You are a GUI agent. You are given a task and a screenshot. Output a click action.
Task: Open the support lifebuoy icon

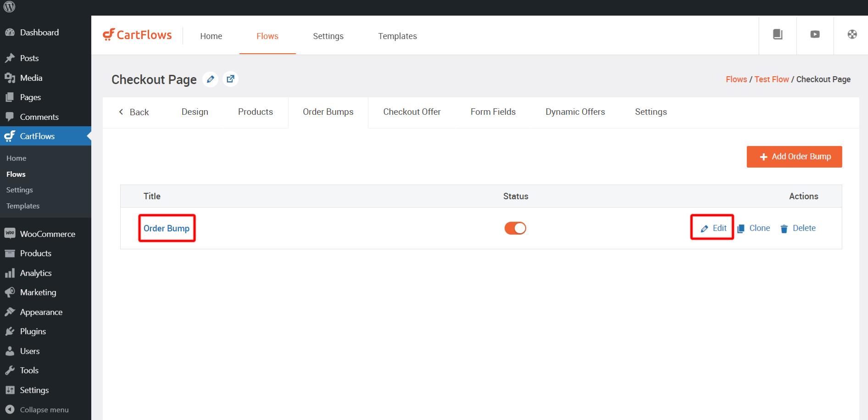[852, 34]
